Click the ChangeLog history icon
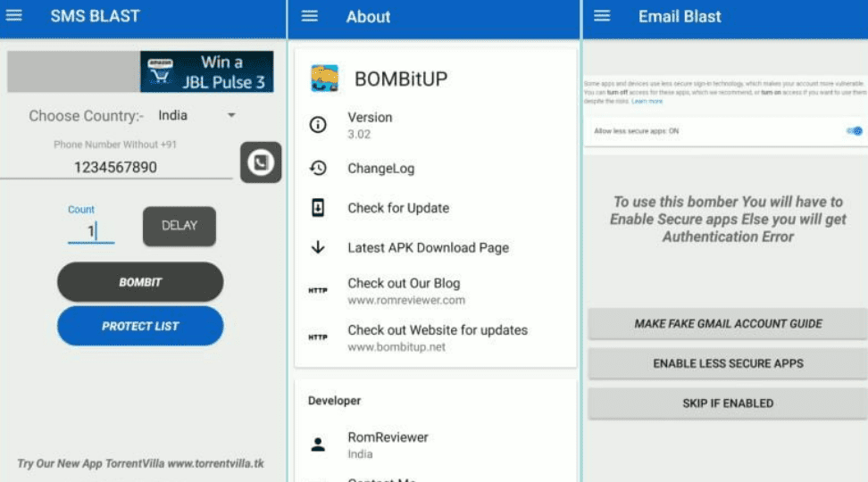 (x=318, y=168)
